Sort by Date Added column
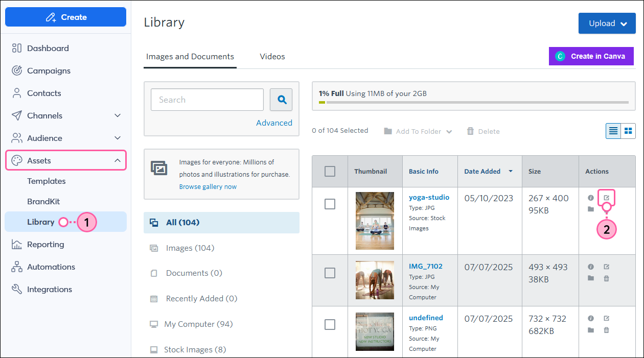 (482, 171)
